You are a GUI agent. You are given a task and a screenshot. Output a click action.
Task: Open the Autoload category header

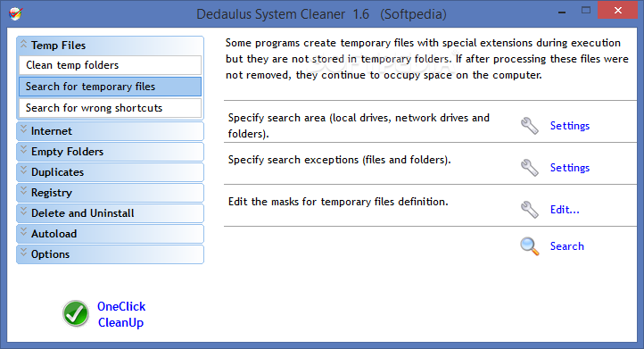tap(110, 234)
